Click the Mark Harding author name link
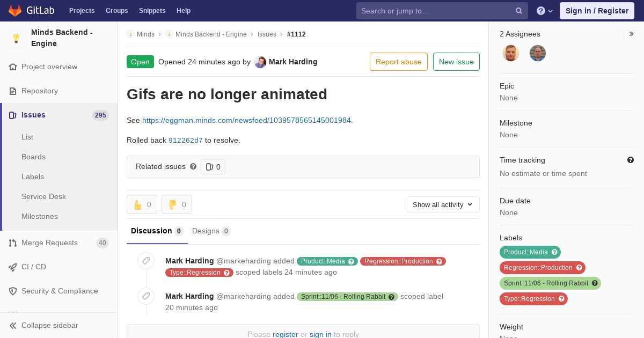This screenshot has height=338, width=644. pyautogui.click(x=293, y=62)
